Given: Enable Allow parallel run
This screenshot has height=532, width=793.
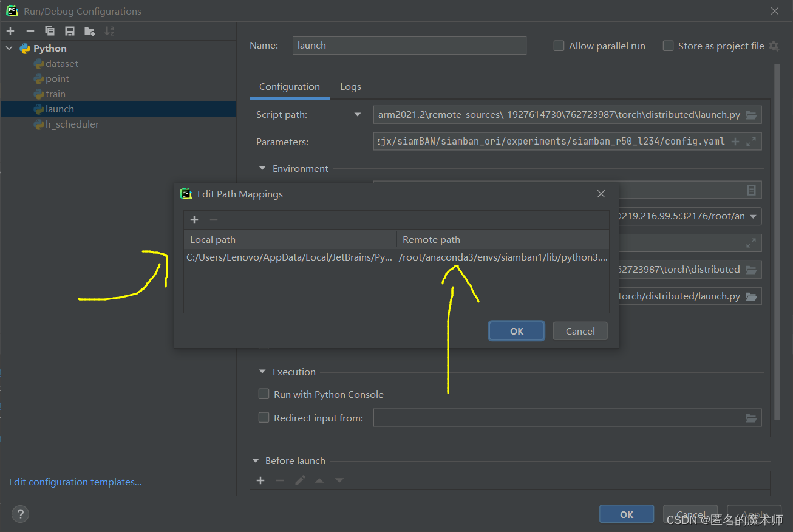Looking at the screenshot, I should 558,46.
